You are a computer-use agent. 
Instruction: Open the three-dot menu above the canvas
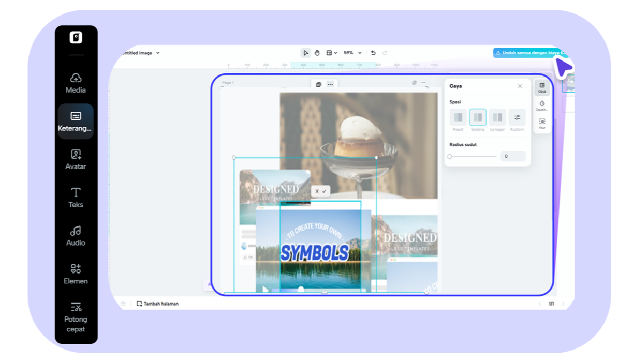pos(330,84)
